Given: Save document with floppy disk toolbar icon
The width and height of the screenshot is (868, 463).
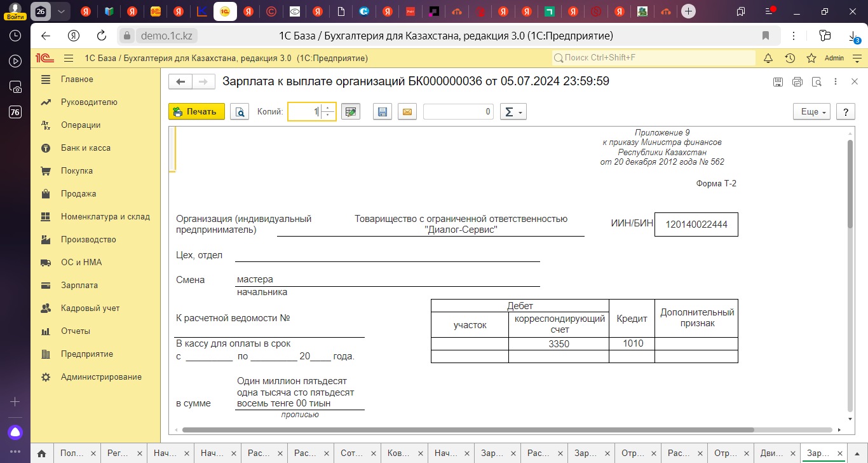Looking at the screenshot, I should tap(382, 111).
